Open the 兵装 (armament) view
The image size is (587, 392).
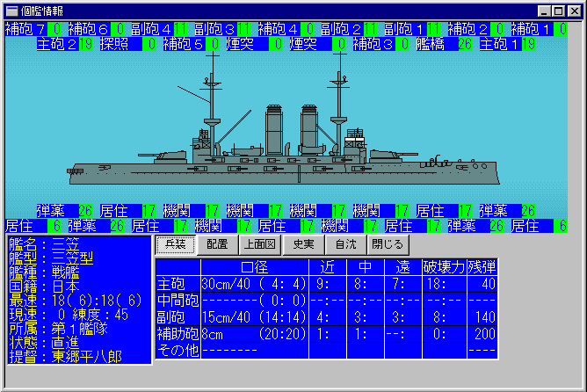pyautogui.click(x=175, y=245)
